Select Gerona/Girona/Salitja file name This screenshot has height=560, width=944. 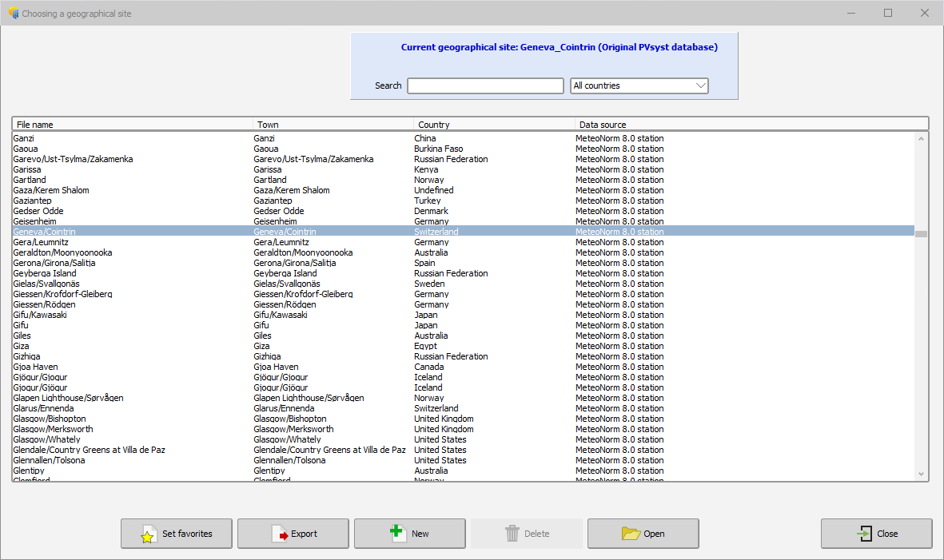coord(54,263)
